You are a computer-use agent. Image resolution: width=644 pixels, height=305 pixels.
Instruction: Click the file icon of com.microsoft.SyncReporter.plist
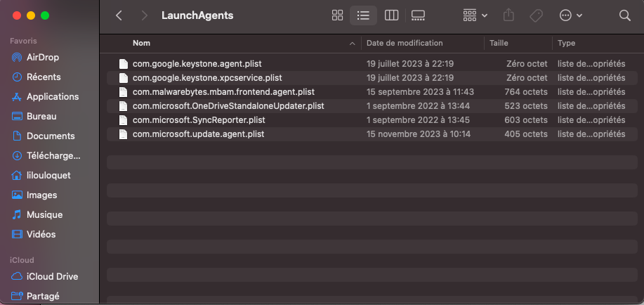(123, 120)
